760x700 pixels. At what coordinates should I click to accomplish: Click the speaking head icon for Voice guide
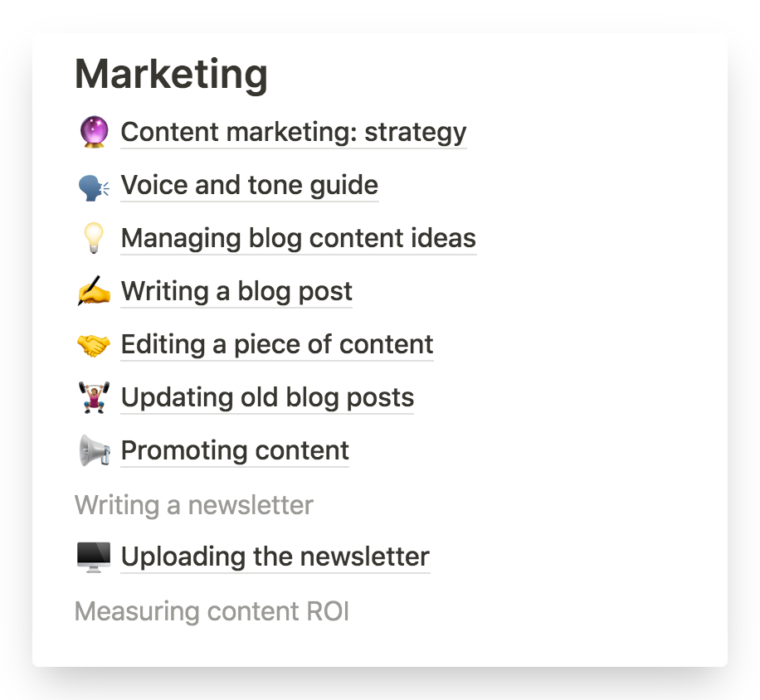point(94,187)
